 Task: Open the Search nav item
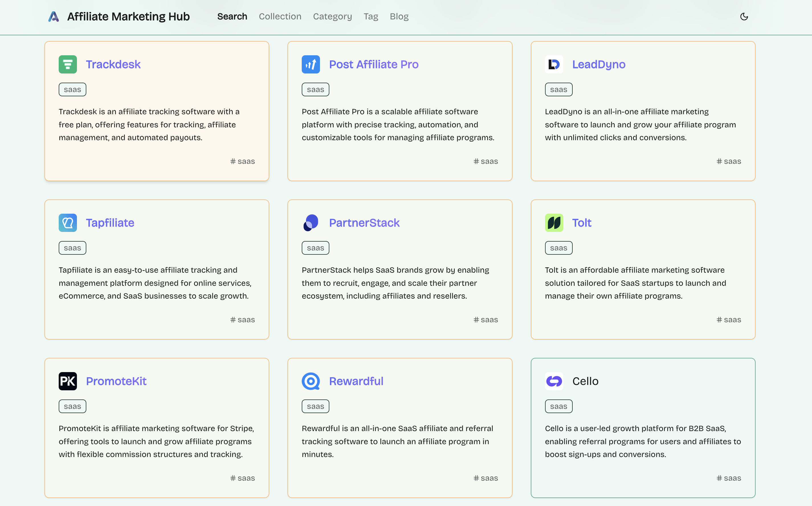tap(232, 17)
